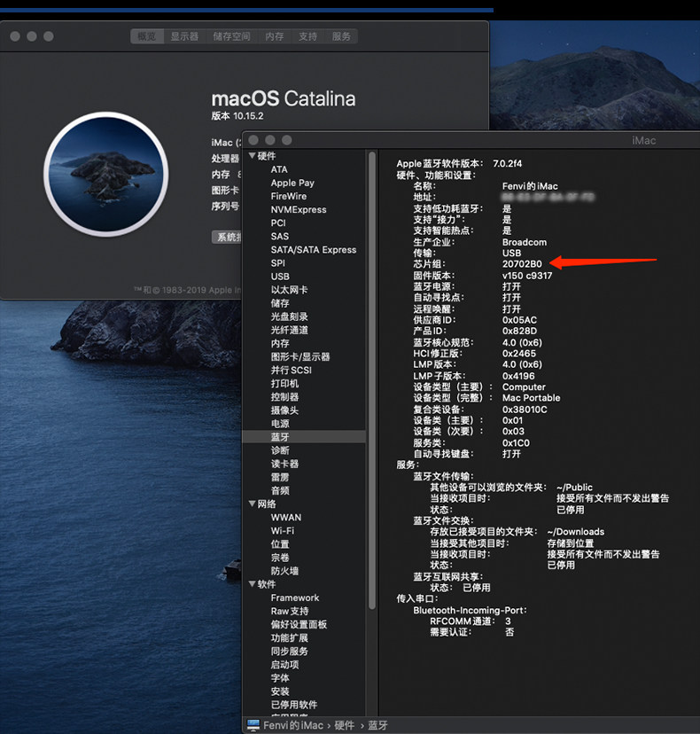Click Fenvi的iMac in the path bar

click(x=293, y=725)
